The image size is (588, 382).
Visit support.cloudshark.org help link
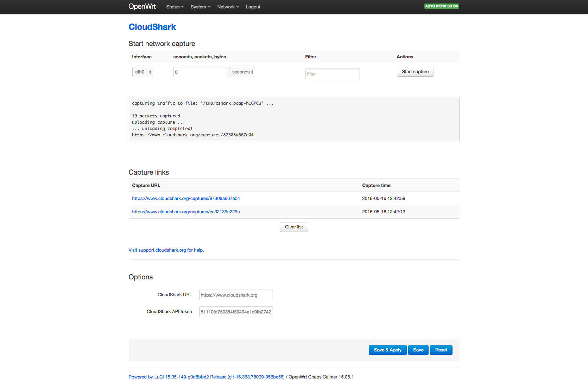(x=166, y=250)
